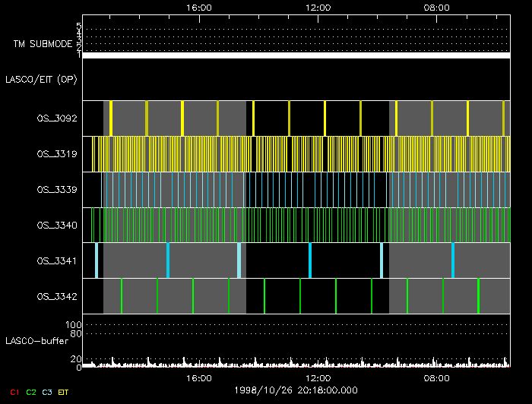Click the date stamp 1998/10/26 20:18:00.000
Viewport: 532px width, 404px height.
pyautogui.click(x=296, y=390)
